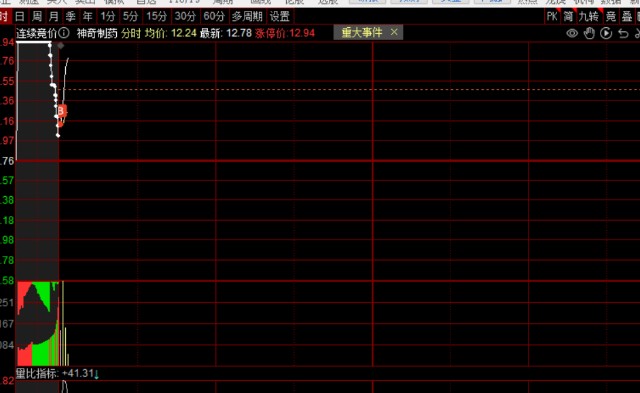The width and height of the screenshot is (640, 393).
Task: Click the gray diamond marker on chart
Action: coord(61,46)
